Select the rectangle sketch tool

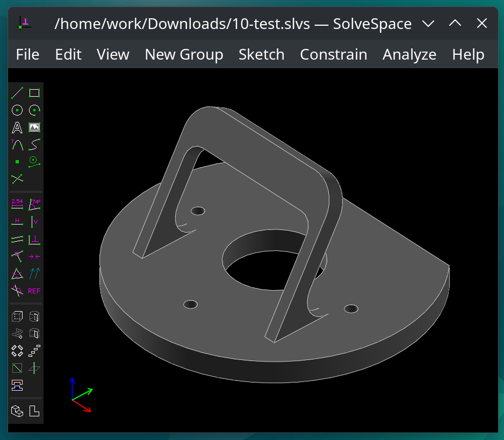point(34,93)
